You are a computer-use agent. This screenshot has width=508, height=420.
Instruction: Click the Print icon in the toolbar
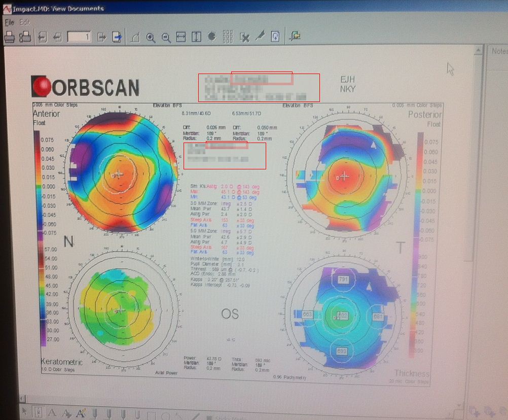(9, 37)
